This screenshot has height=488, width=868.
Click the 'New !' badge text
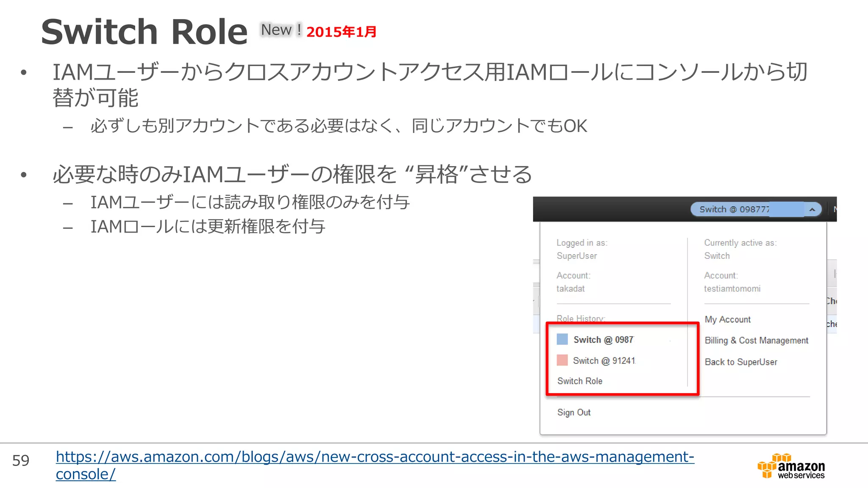click(x=281, y=30)
